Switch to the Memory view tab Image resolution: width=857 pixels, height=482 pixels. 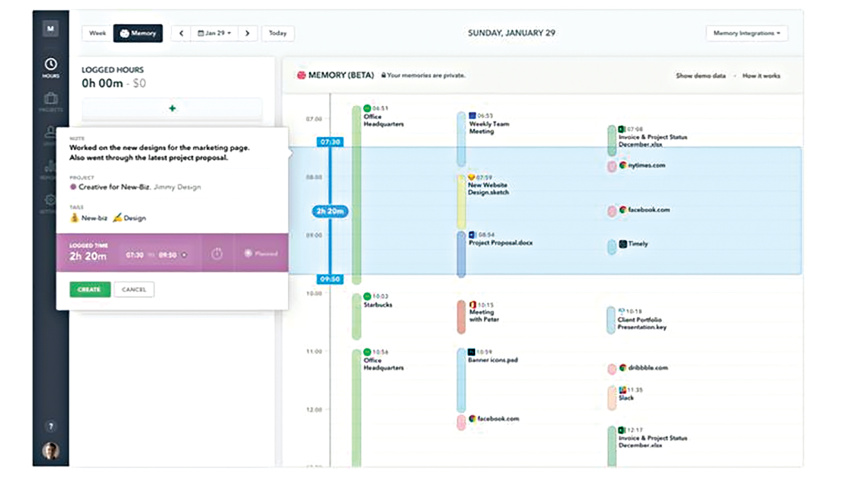click(138, 33)
